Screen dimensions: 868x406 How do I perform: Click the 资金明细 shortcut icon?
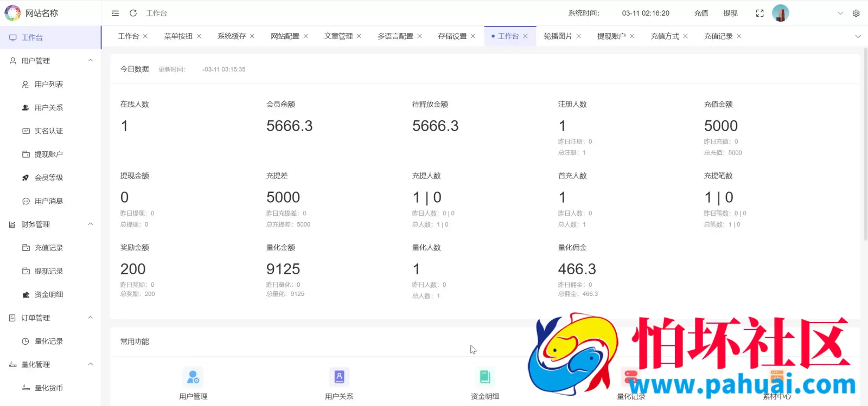point(485,376)
